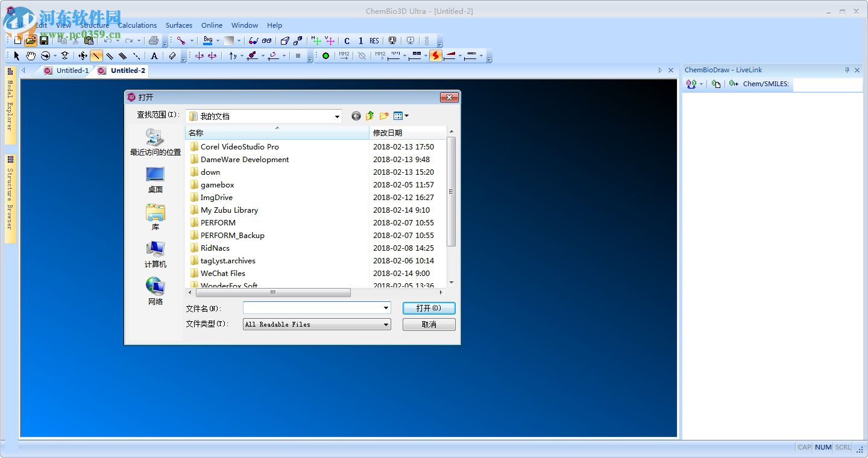The image size is (868, 458).
Task: Expand the display mode ball-and-stick dropdown arrow
Action: (x=192, y=40)
